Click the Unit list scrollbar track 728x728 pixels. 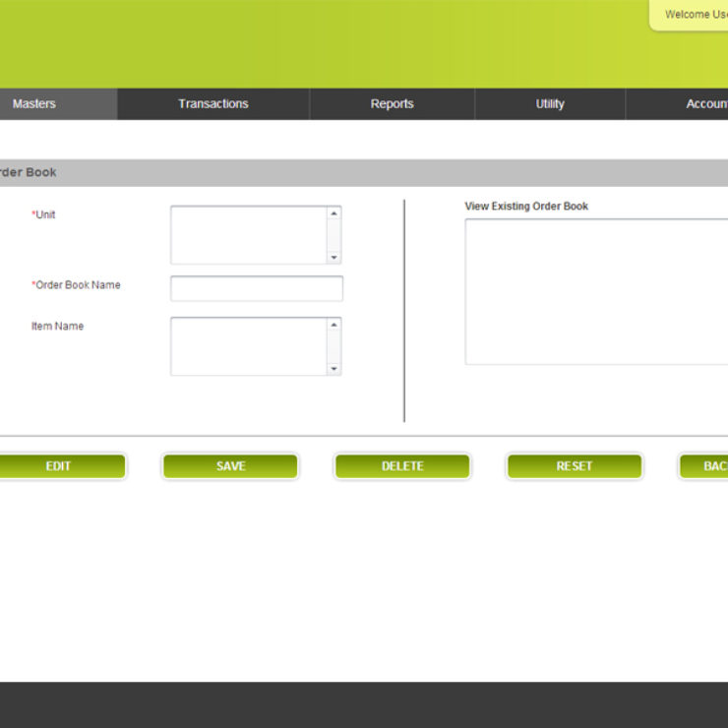[334, 236]
